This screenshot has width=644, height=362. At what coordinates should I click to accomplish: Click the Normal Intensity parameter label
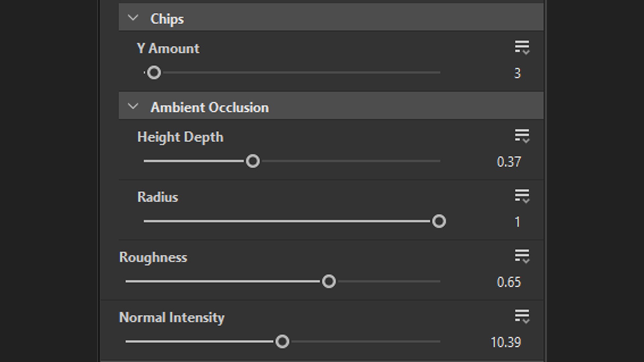tap(172, 317)
